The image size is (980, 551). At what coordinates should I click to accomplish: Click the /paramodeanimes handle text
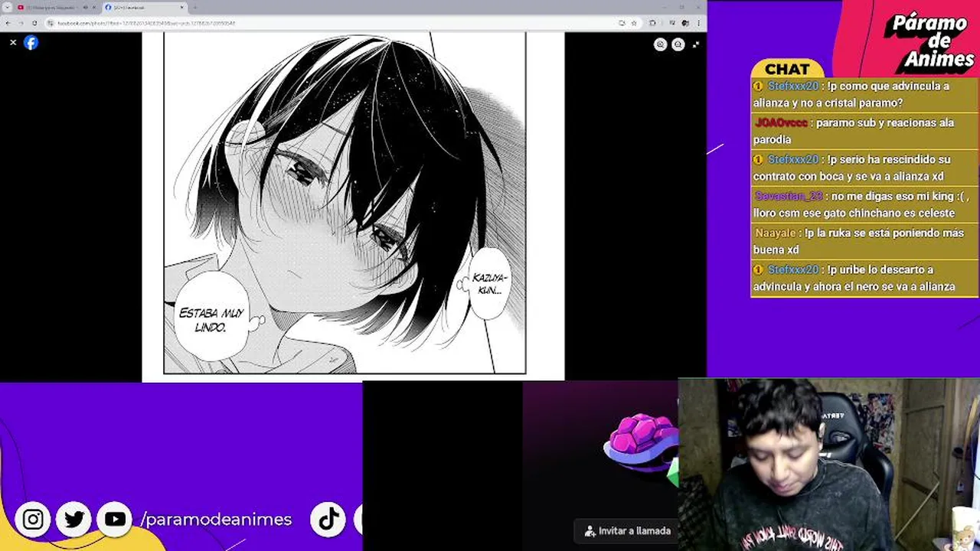pyautogui.click(x=216, y=520)
